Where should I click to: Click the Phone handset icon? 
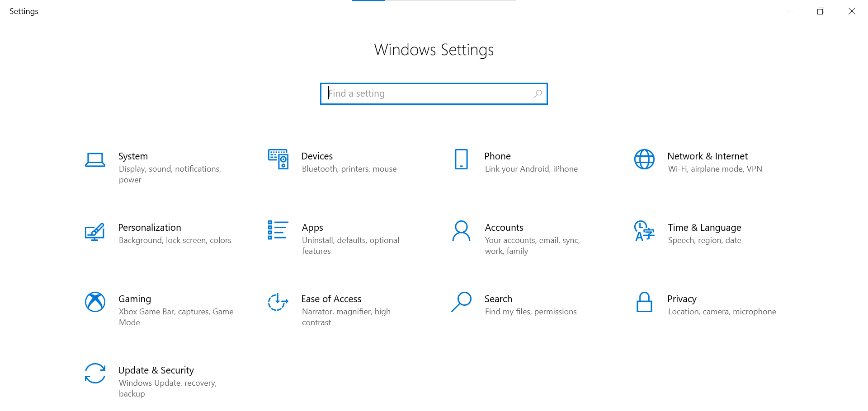click(x=461, y=159)
